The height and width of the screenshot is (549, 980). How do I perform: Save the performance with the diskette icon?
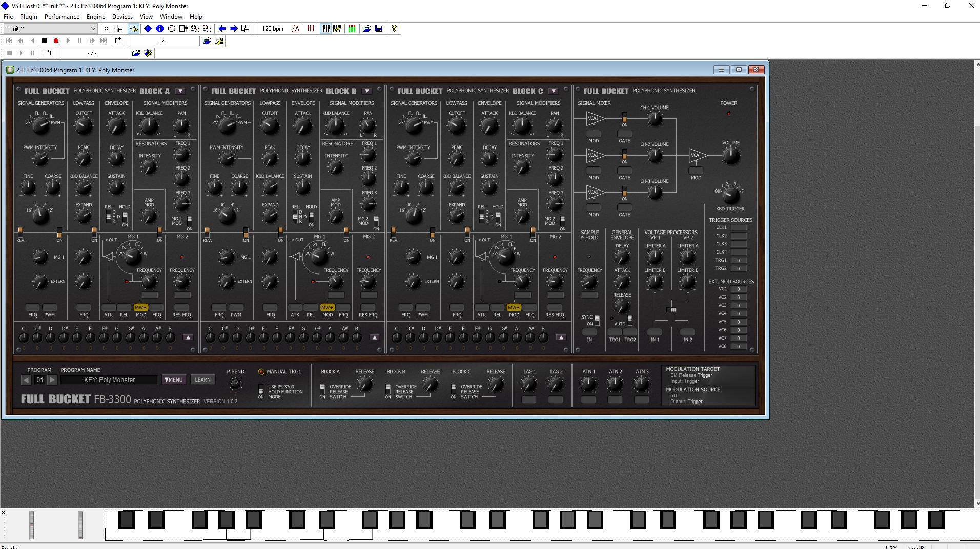coord(379,29)
